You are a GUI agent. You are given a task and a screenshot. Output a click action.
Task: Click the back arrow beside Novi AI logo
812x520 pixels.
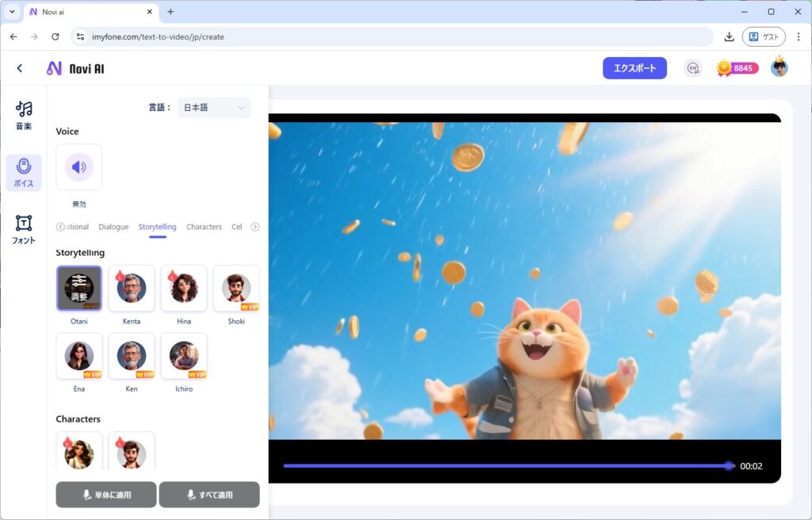pyautogui.click(x=20, y=69)
